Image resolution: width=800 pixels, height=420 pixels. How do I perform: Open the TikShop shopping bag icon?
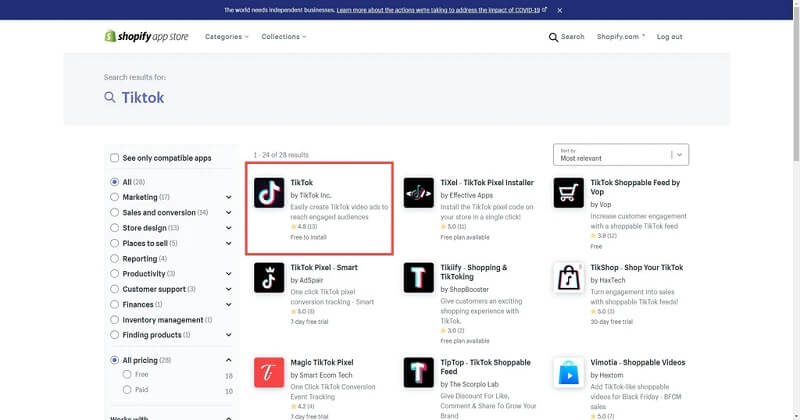click(x=569, y=277)
